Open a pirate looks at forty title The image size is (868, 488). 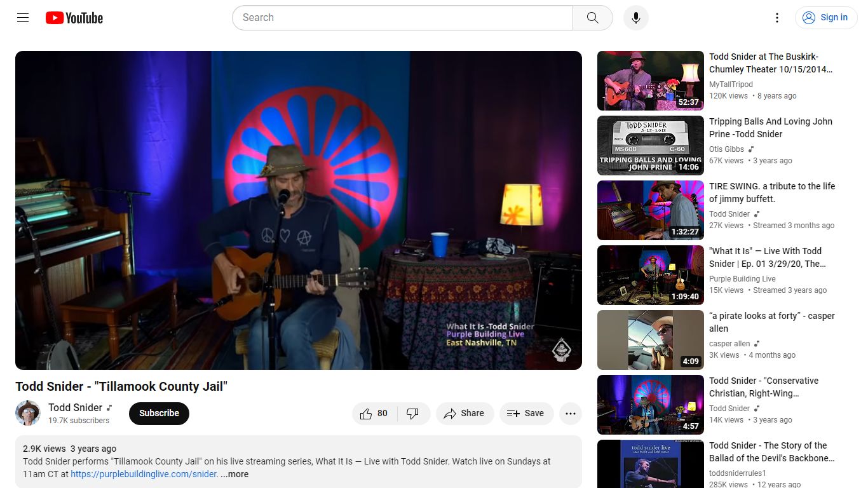point(772,322)
